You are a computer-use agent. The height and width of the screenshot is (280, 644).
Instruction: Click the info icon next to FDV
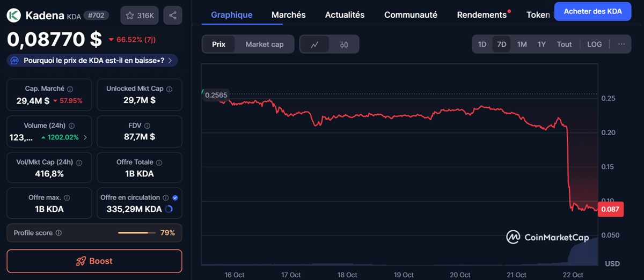click(x=147, y=126)
